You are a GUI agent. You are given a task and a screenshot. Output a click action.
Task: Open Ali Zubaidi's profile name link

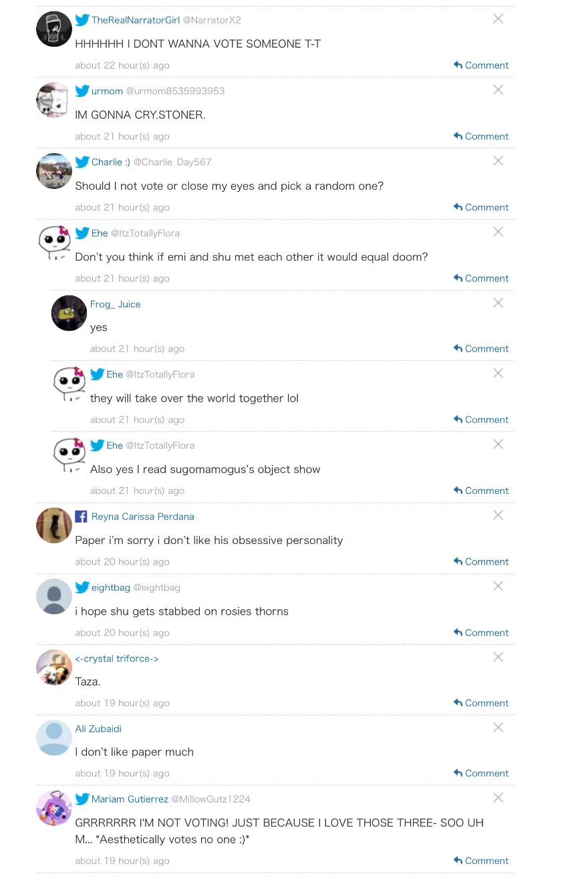coord(98,729)
